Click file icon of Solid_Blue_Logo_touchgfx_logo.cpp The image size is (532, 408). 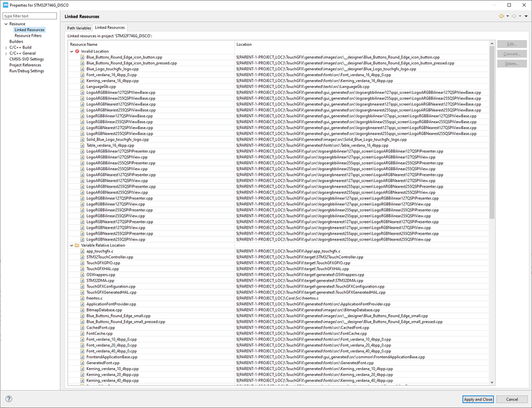pos(83,140)
